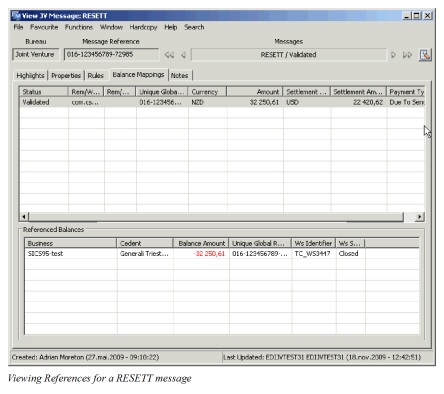Sort by Balance Amount column header

coord(201,243)
